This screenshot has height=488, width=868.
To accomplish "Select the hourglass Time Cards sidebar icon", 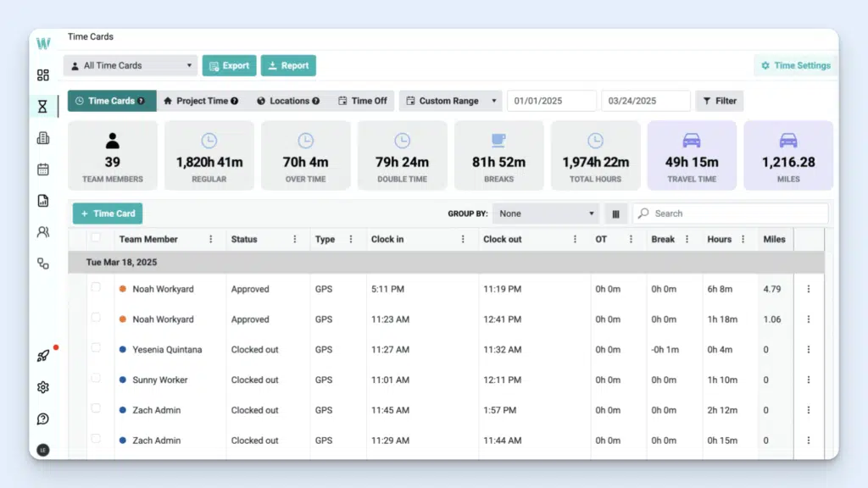I will pyautogui.click(x=42, y=105).
